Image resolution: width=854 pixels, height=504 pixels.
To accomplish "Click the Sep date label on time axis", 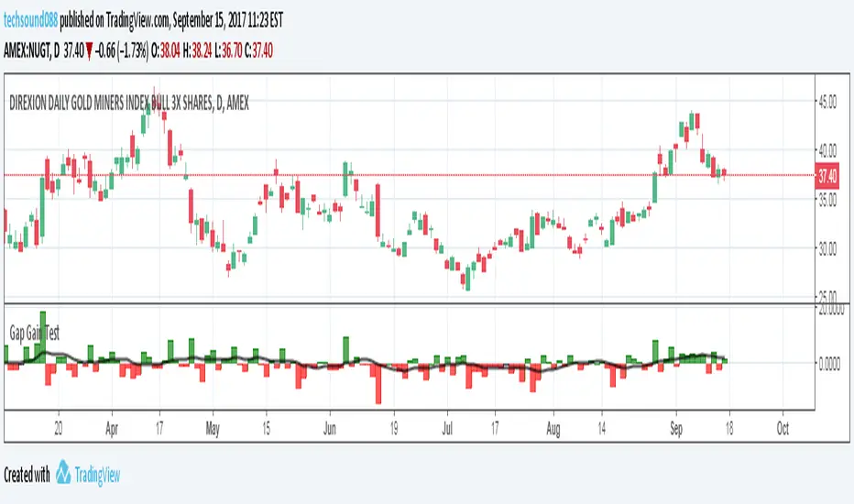I will pos(676,430).
